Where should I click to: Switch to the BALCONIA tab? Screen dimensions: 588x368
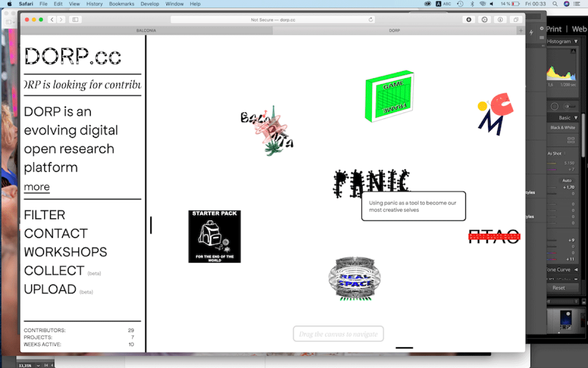click(146, 30)
